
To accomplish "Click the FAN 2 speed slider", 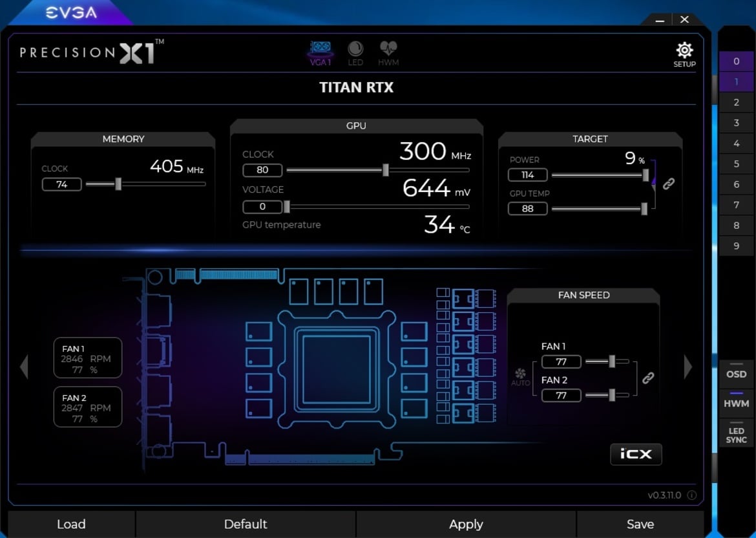I will [607, 395].
